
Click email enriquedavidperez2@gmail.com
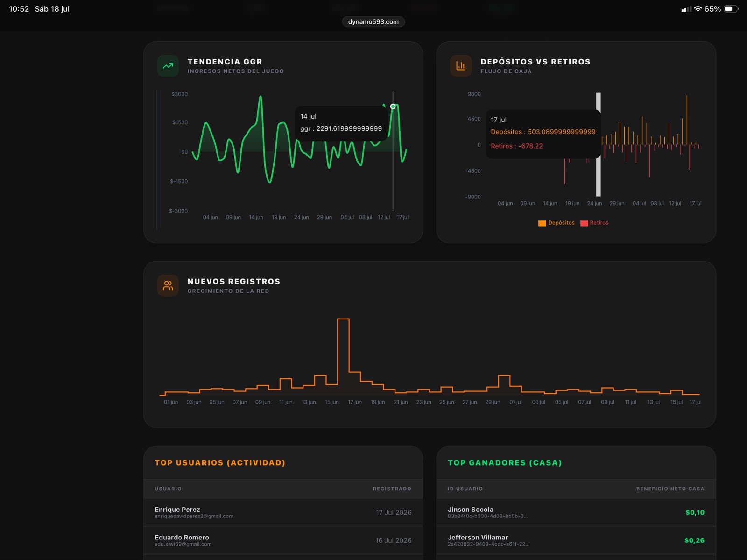[194, 517]
